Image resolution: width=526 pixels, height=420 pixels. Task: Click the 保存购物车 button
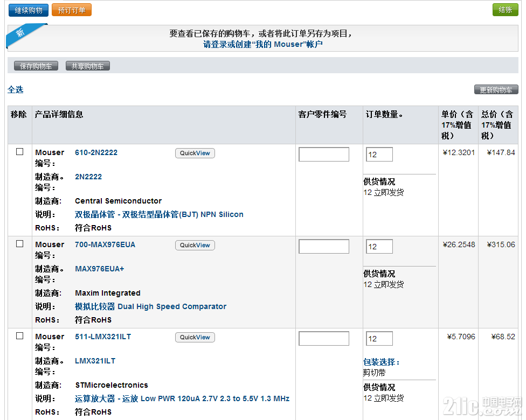[36, 66]
